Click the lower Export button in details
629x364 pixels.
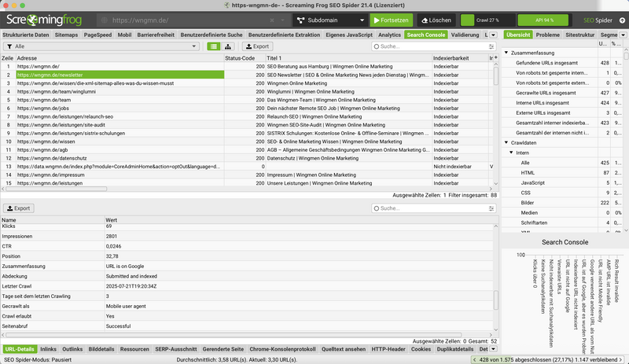coord(18,208)
